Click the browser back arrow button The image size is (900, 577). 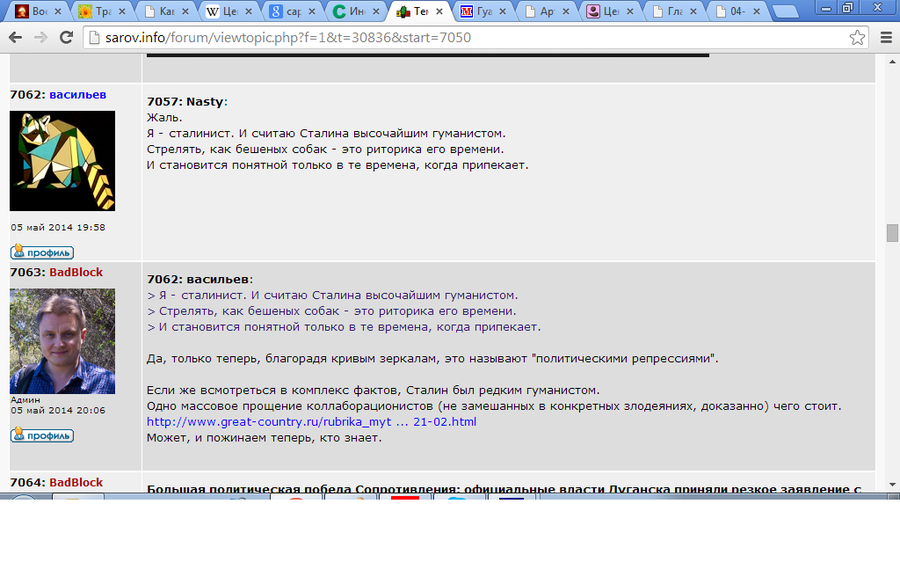tap(16, 38)
